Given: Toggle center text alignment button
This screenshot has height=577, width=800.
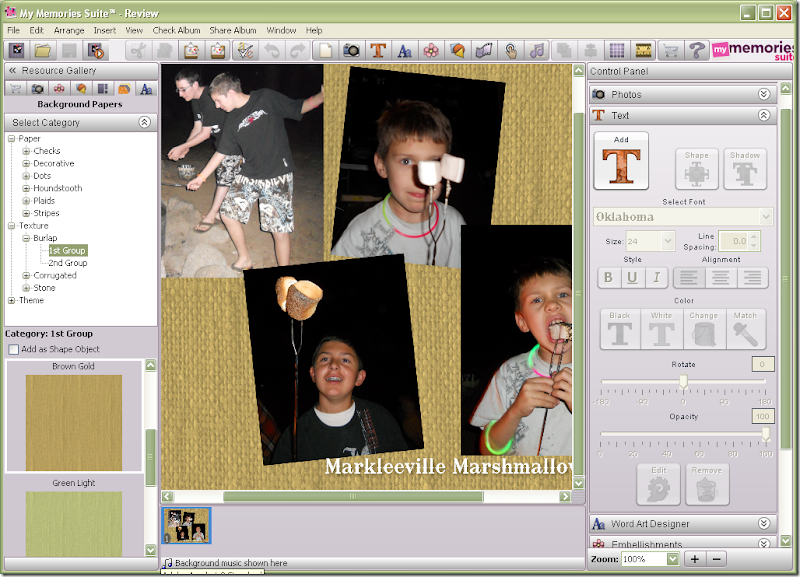Looking at the screenshot, I should coord(720,278).
